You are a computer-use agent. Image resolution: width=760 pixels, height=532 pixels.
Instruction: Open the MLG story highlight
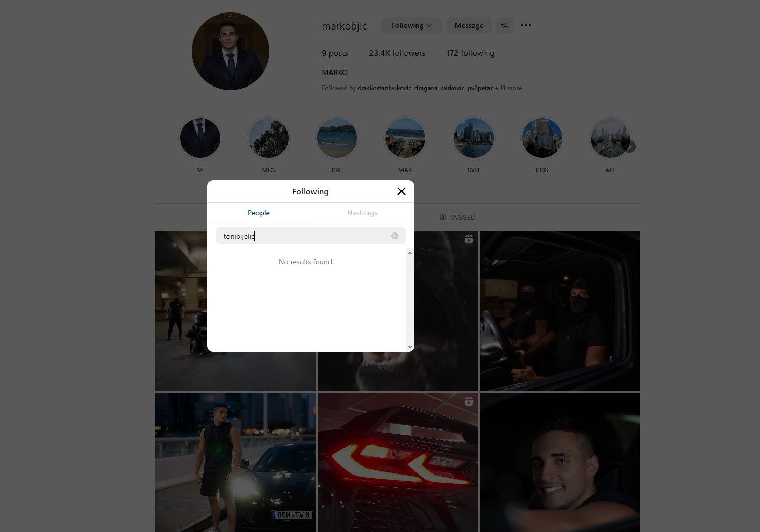tap(268, 138)
